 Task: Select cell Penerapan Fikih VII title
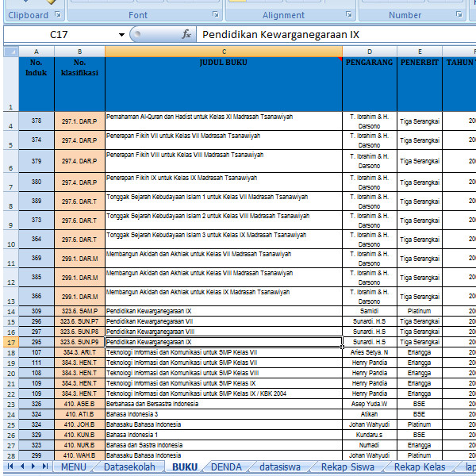pyautogui.click(x=224, y=140)
